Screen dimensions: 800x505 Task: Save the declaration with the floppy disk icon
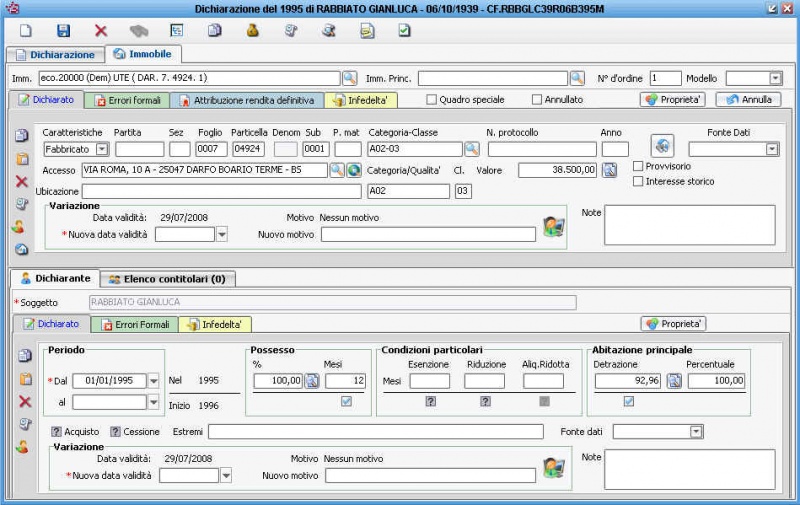point(64,31)
